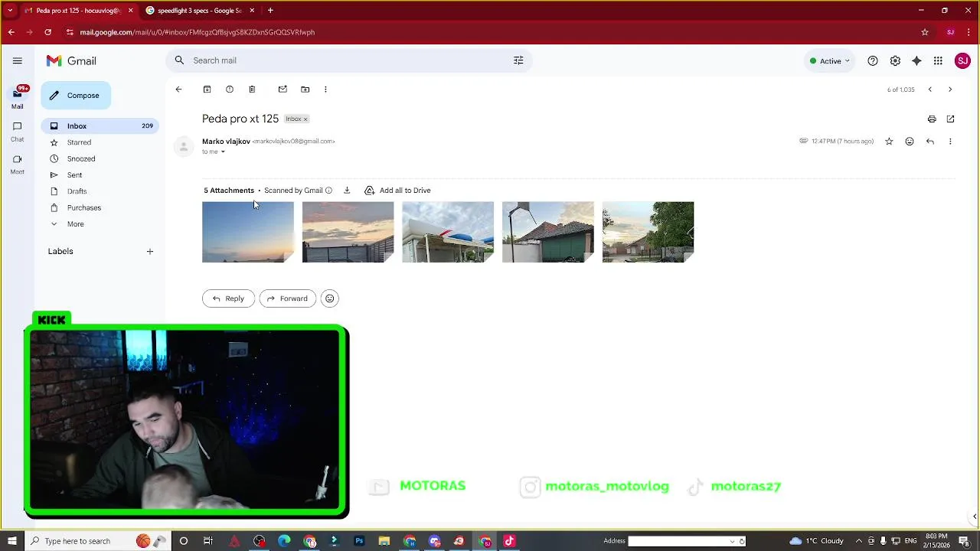Focus the Search mail field
The image size is (980, 551).
[x=348, y=60]
